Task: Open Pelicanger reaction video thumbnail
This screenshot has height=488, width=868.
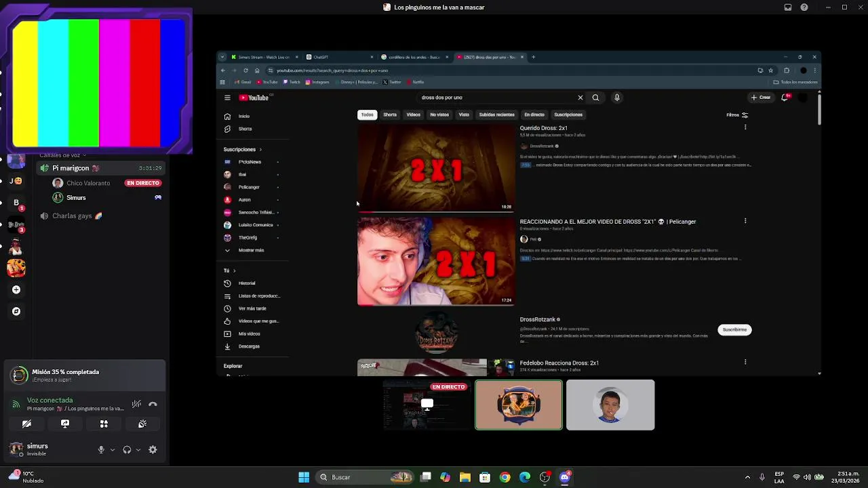Action: (x=436, y=261)
